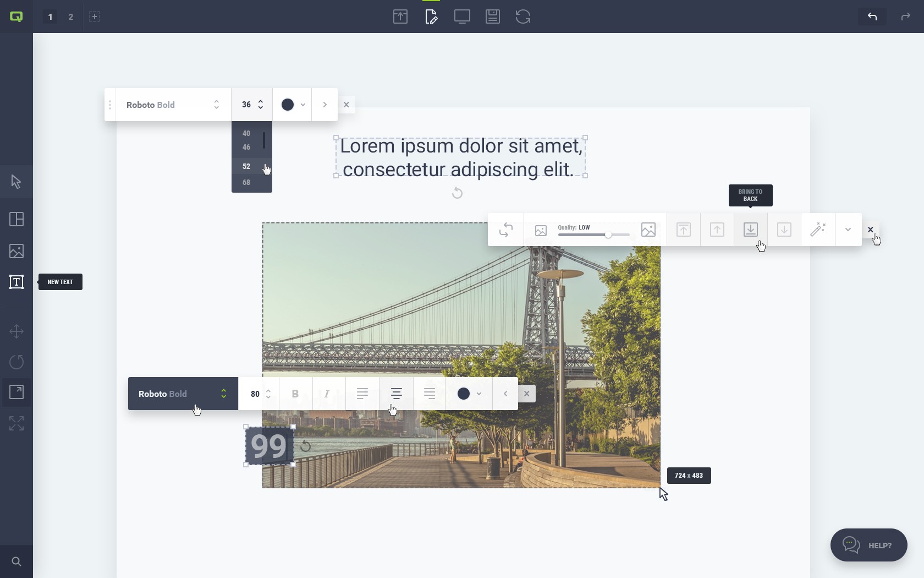Viewport: 924px width, 578px height.
Task: Toggle bold formatting in text toolbar
Action: pyautogui.click(x=295, y=394)
